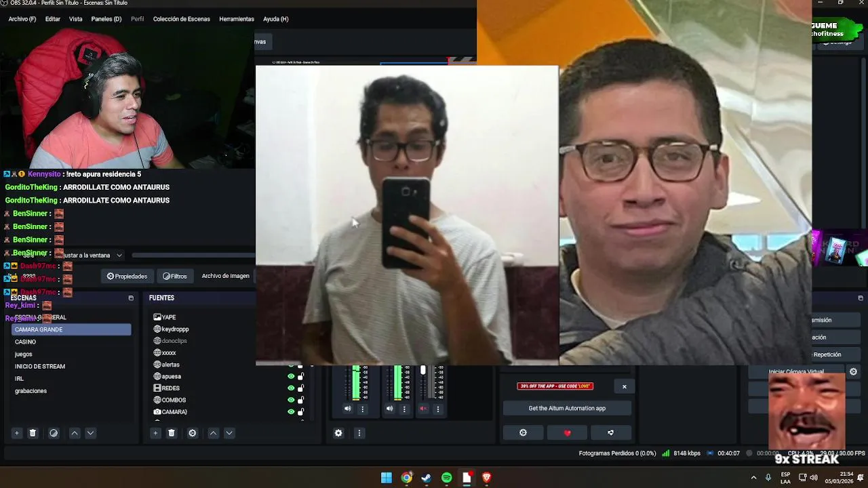This screenshot has height=488, width=868.
Task: Click the red heart button in Aitum dock
Action: point(568,432)
